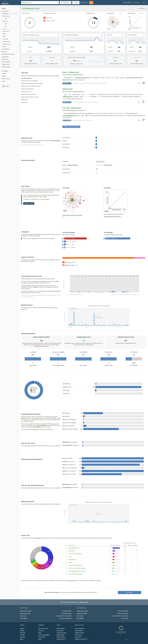Click external link icon beside holdingsand.bandcamp.com URL
148x644 pixels.
tap(84, 92)
